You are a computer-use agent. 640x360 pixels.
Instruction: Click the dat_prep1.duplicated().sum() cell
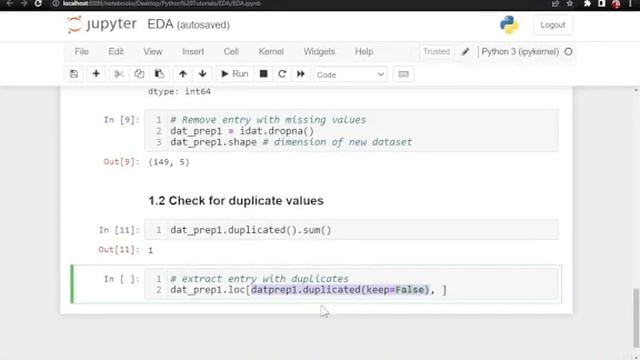point(351,230)
